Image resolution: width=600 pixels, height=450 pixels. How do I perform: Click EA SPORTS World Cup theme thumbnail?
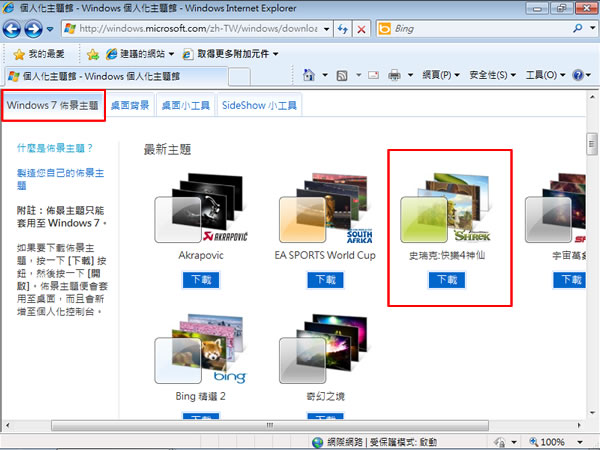pos(325,208)
